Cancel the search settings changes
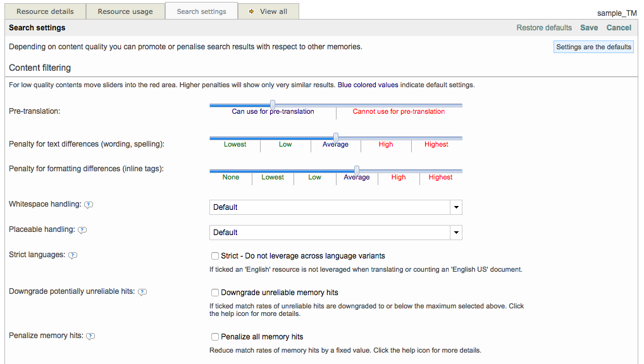This screenshot has height=364, width=644. (619, 28)
